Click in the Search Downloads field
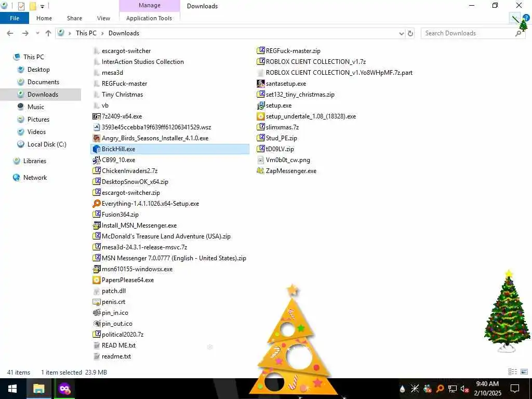The image size is (532, 399). coord(468,33)
